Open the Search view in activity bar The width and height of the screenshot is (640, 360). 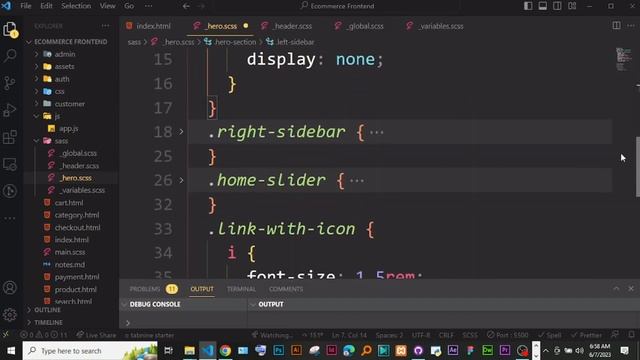10,56
